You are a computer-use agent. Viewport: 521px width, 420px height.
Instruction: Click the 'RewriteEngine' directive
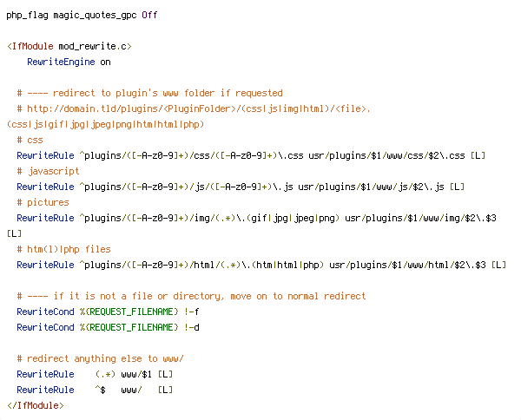[61, 62]
